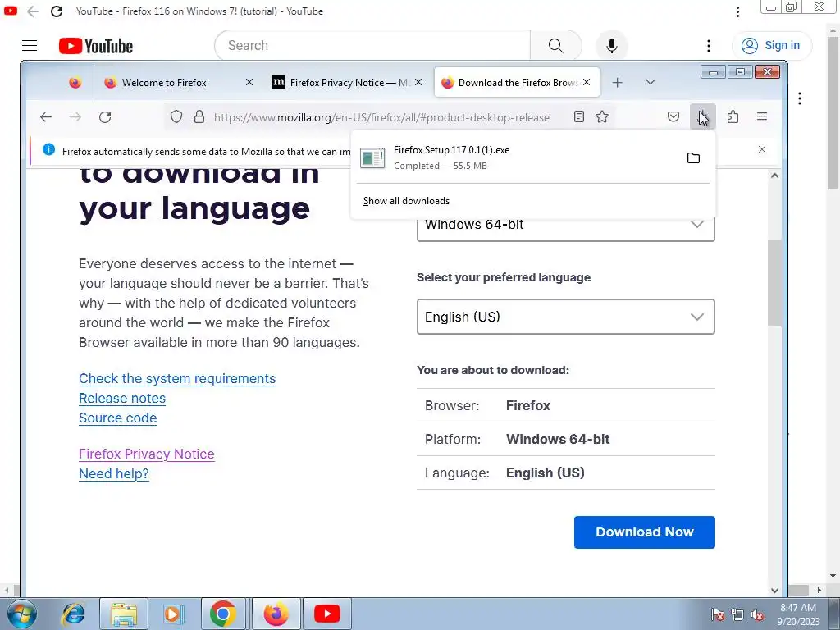840x630 pixels.
Task: Open the English (US) language dropdown
Action: point(566,317)
